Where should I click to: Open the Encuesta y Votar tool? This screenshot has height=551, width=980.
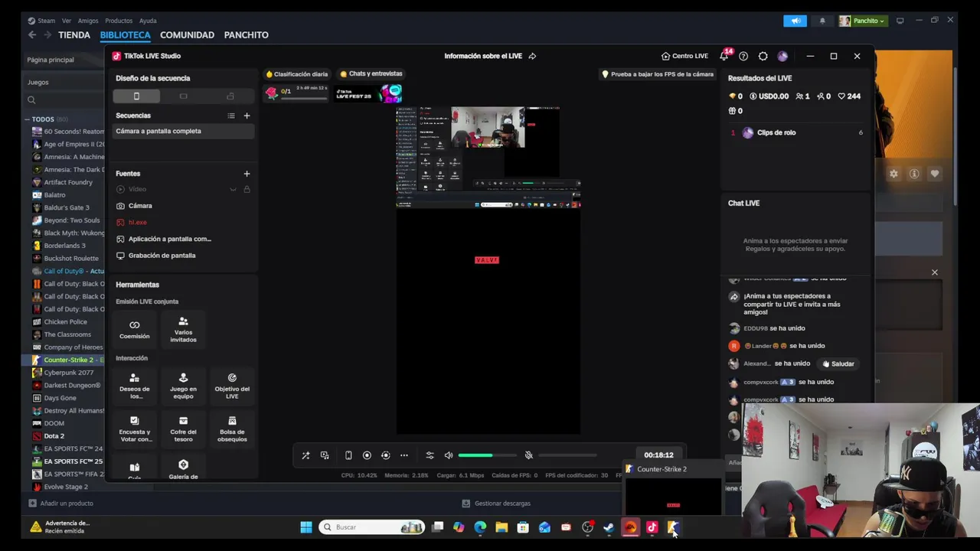coord(135,429)
